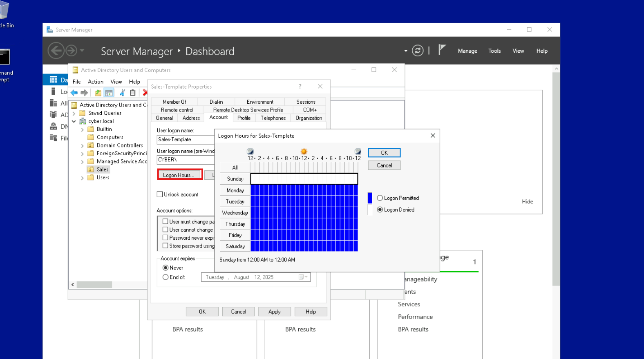Select the DNS sidebar icon
Viewport: 644px width, 359px height.
click(x=53, y=126)
